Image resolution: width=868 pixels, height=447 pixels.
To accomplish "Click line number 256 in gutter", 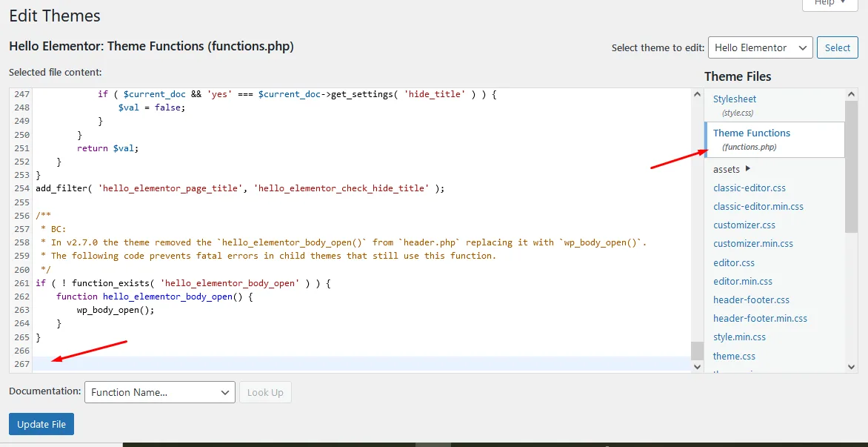I will 21,216.
